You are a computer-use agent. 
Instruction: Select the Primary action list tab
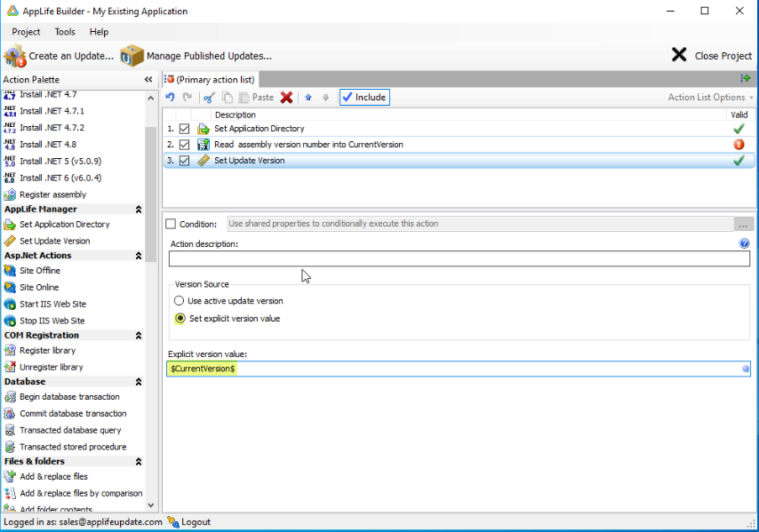[x=210, y=79]
